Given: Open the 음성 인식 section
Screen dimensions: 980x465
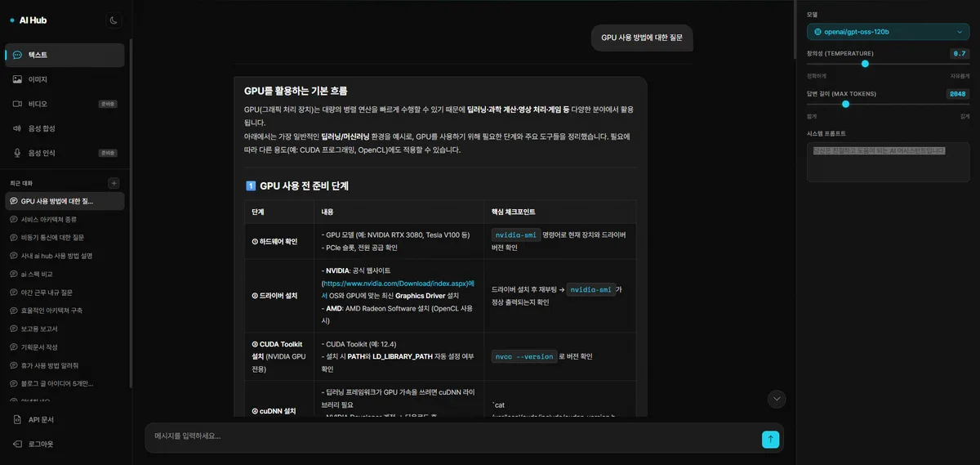Looking at the screenshot, I should click(x=65, y=153).
